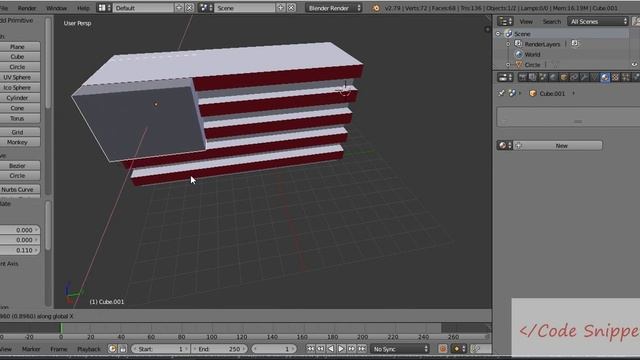Open the Render menu
640x360 pixels.
click(x=27, y=8)
